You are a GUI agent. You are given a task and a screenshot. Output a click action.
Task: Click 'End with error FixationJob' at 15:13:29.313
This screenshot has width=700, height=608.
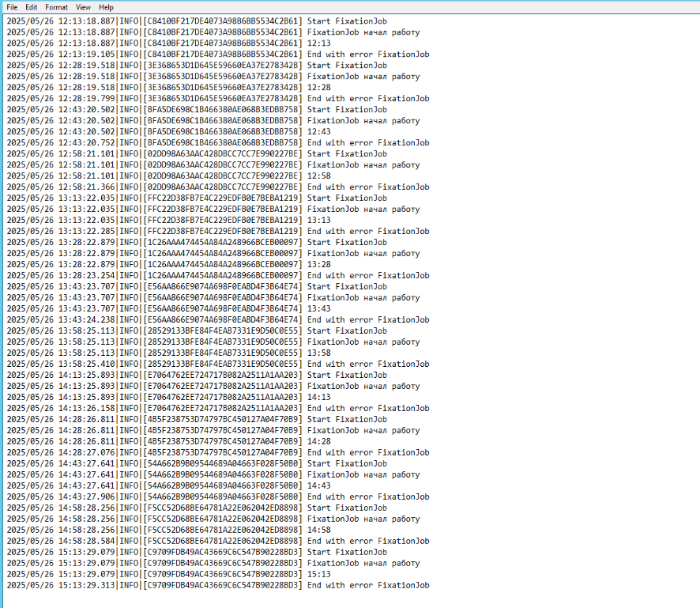[x=368, y=585]
